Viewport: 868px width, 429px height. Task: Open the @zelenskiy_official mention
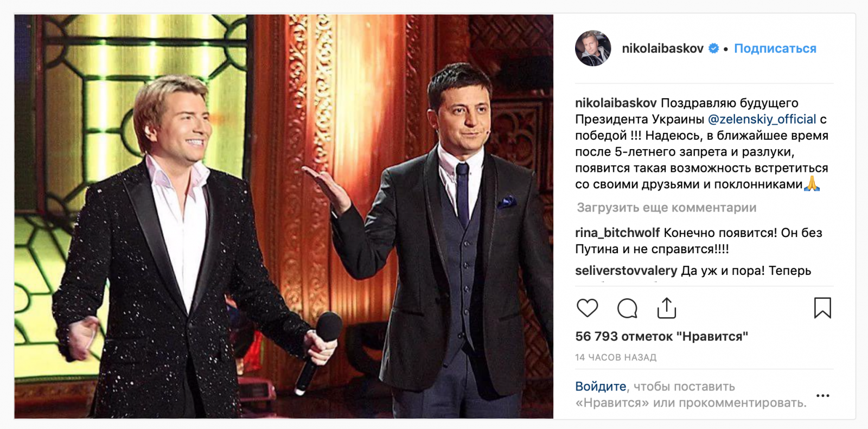(762, 119)
